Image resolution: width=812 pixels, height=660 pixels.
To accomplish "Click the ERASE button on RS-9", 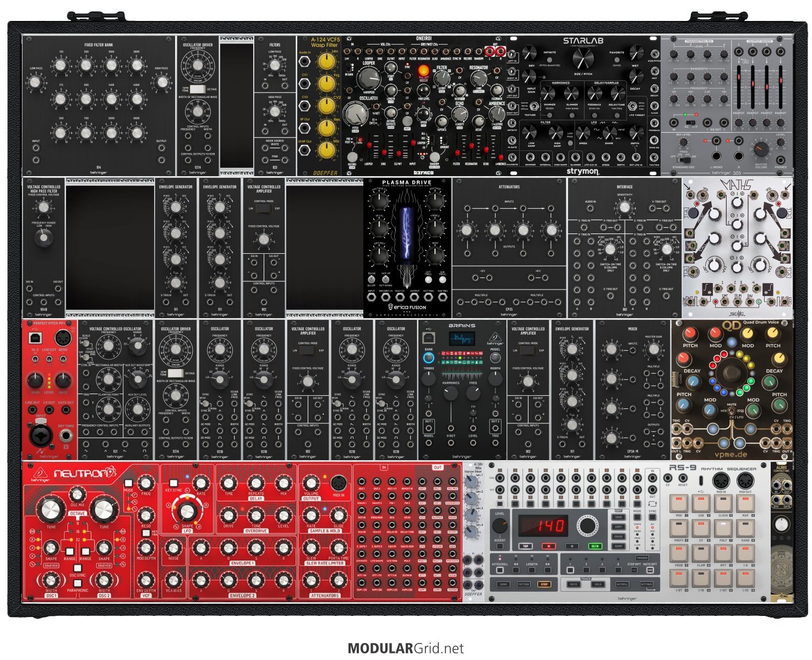I will pos(619,537).
